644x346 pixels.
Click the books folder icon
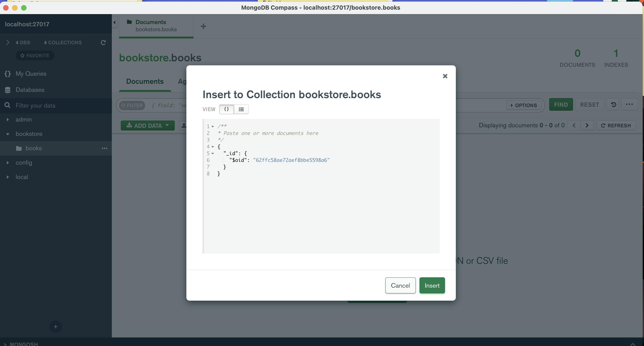pos(19,148)
